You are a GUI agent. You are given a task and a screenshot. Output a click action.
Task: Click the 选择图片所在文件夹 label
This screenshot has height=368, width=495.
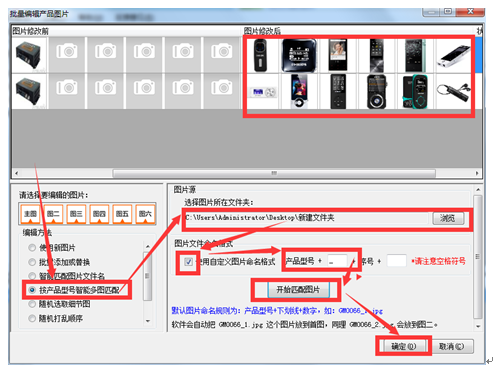(x=219, y=203)
